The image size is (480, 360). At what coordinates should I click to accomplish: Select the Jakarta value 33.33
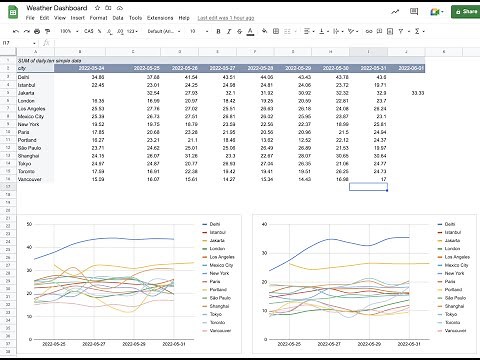point(406,93)
